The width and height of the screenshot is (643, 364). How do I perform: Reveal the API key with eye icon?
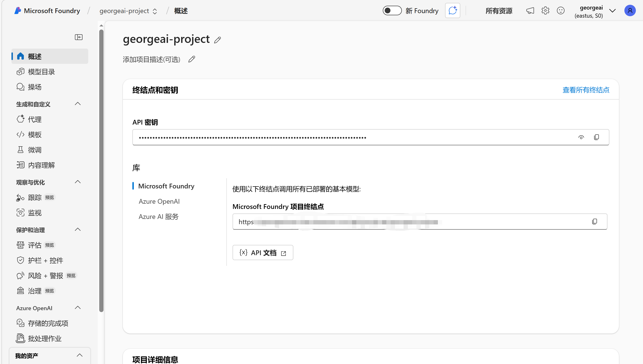click(x=581, y=137)
